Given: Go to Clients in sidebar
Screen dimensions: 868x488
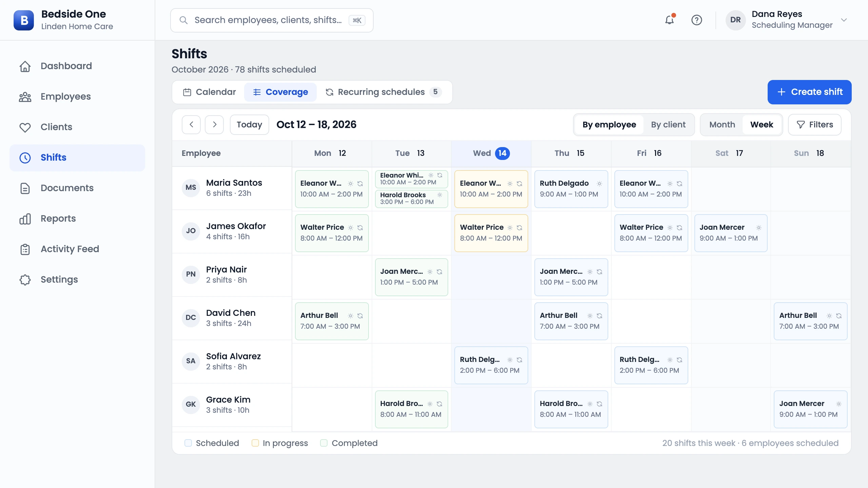Looking at the screenshot, I should [77, 127].
